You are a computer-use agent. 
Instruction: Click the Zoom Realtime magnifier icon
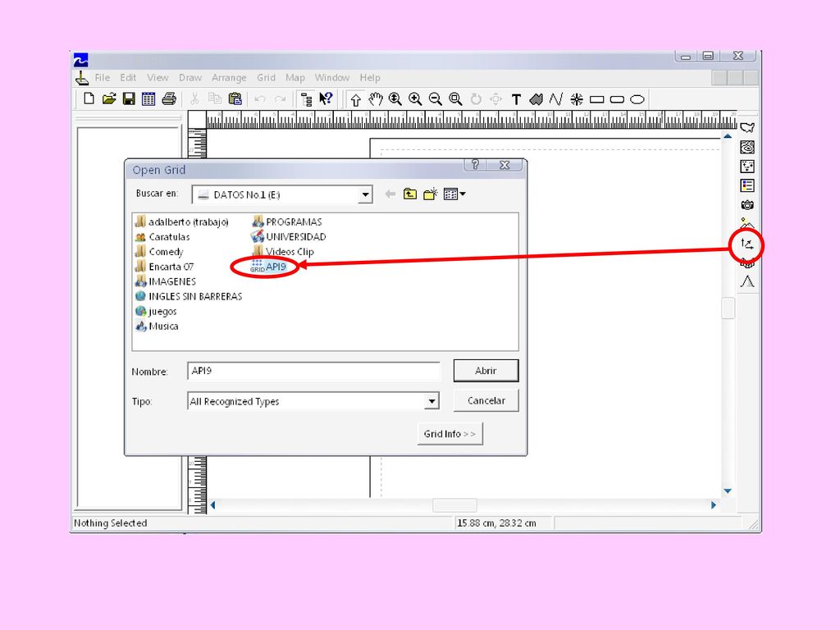[x=395, y=99]
